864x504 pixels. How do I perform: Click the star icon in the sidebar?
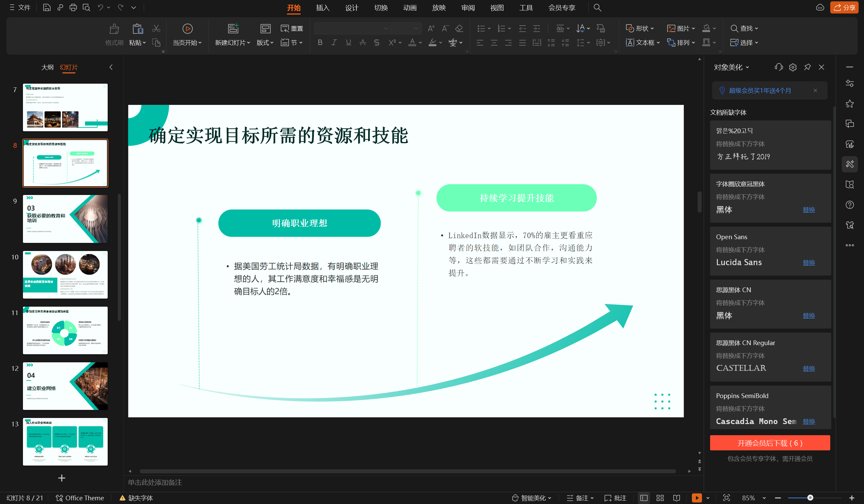[849, 104]
